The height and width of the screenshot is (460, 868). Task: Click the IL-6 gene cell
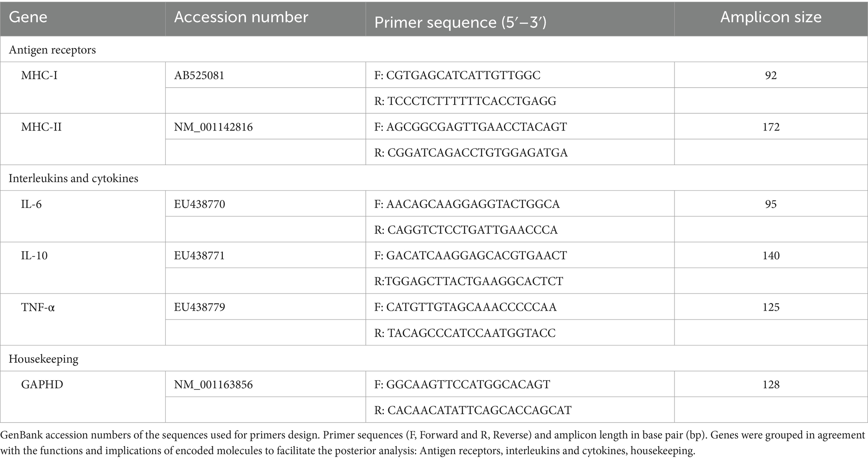[83, 216]
